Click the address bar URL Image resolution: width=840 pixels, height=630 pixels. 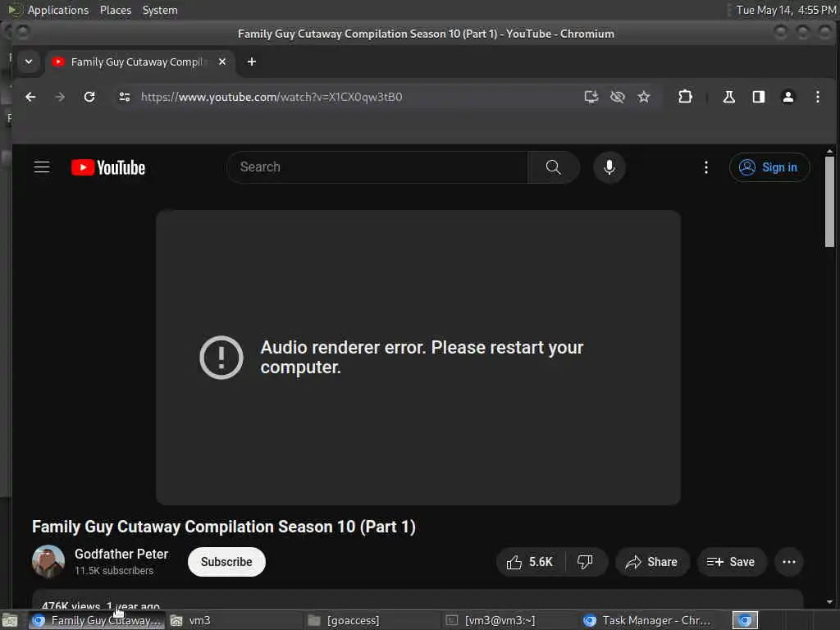pos(271,97)
